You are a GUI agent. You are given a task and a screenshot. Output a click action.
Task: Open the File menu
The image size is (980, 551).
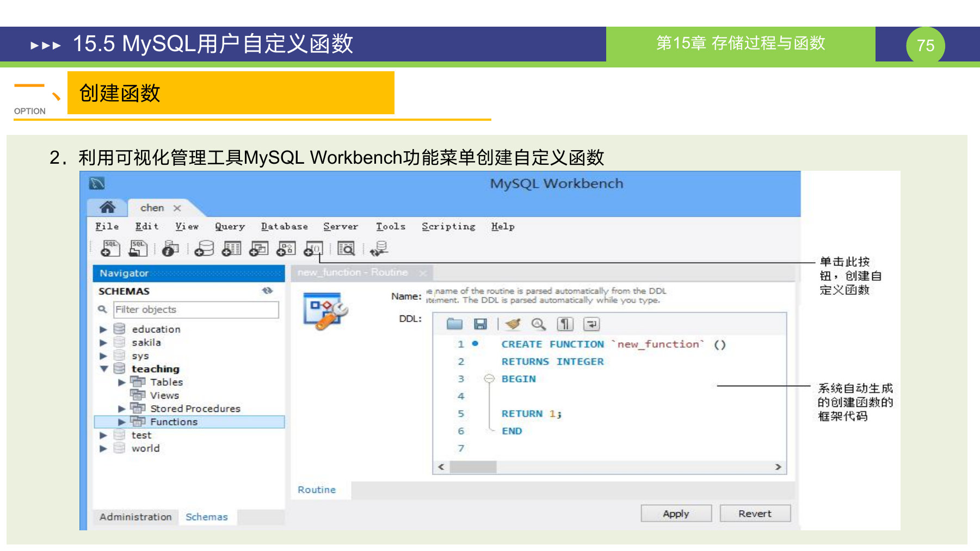[x=107, y=226]
